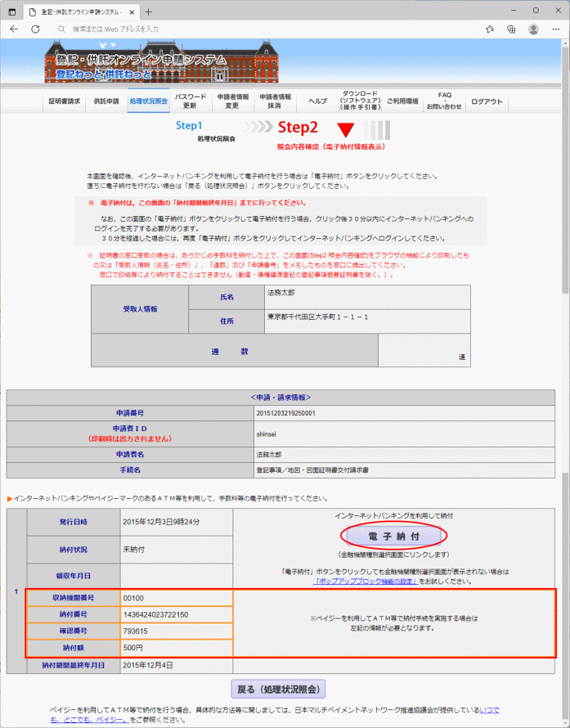Click the 納付期間最終年月日 value 2015年12月4日

tap(147, 665)
